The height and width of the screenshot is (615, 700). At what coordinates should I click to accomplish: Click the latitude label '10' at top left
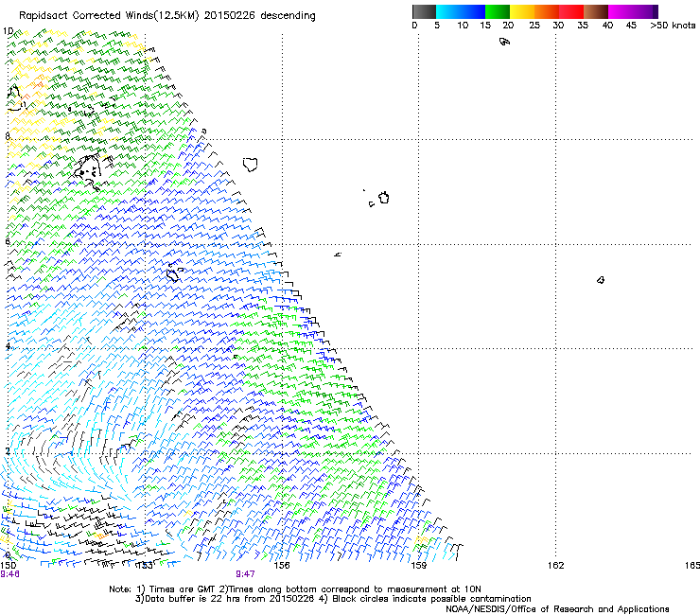tap(9, 31)
